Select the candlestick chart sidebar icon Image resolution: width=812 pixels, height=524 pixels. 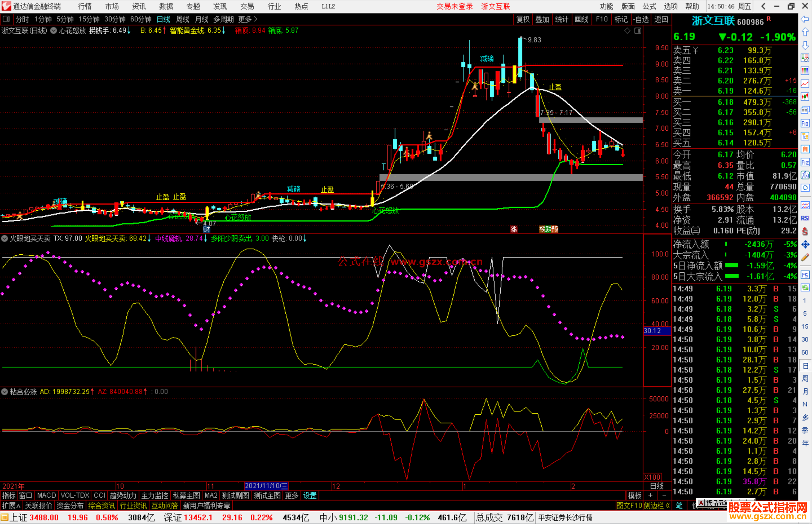click(x=805, y=97)
